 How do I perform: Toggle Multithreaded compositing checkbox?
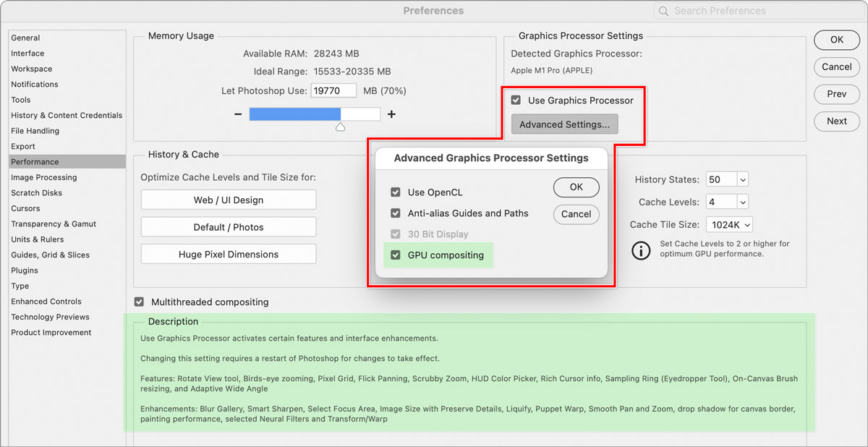tap(139, 302)
